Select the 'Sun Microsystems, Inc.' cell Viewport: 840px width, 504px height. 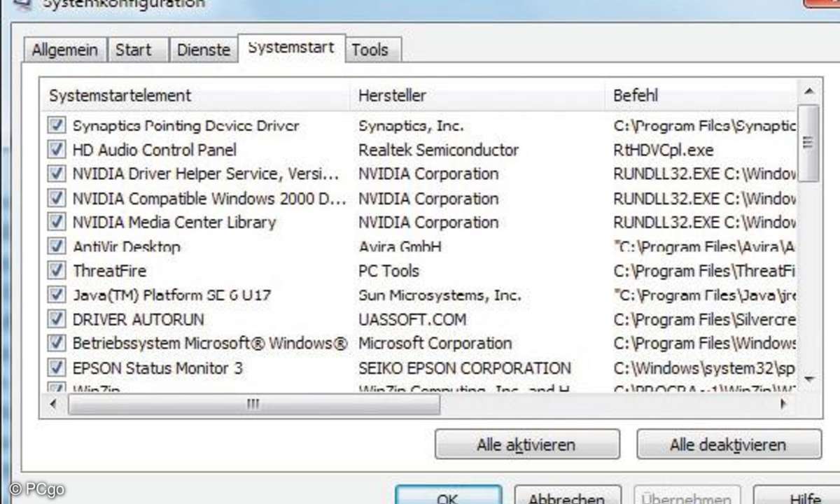pos(440,295)
